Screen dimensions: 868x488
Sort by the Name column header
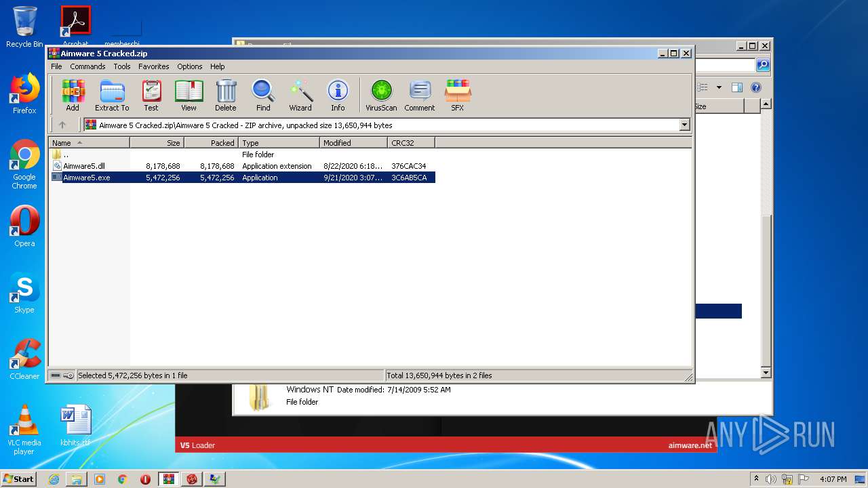(x=89, y=142)
